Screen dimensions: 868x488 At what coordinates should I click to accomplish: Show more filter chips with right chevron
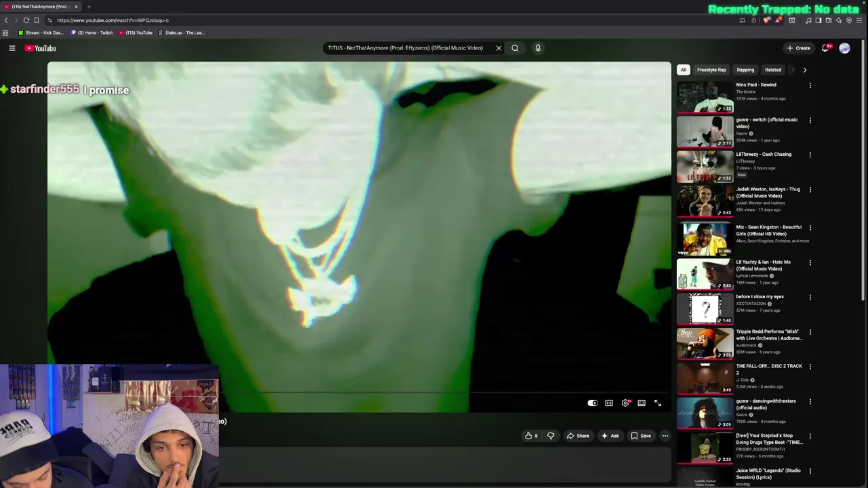pyautogui.click(x=805, y=70)
